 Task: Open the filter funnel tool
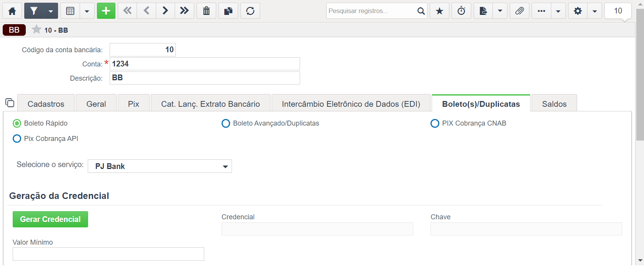[x=34, y=11]
